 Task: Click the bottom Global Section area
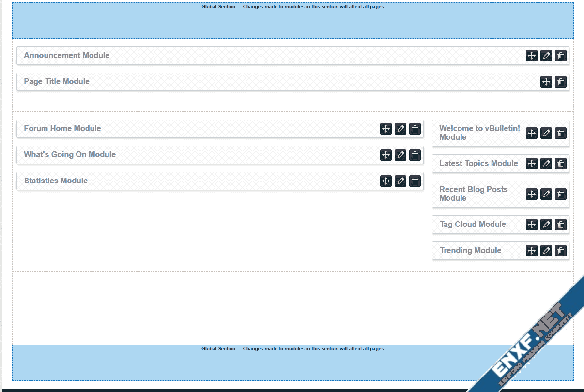coord(292,364)
